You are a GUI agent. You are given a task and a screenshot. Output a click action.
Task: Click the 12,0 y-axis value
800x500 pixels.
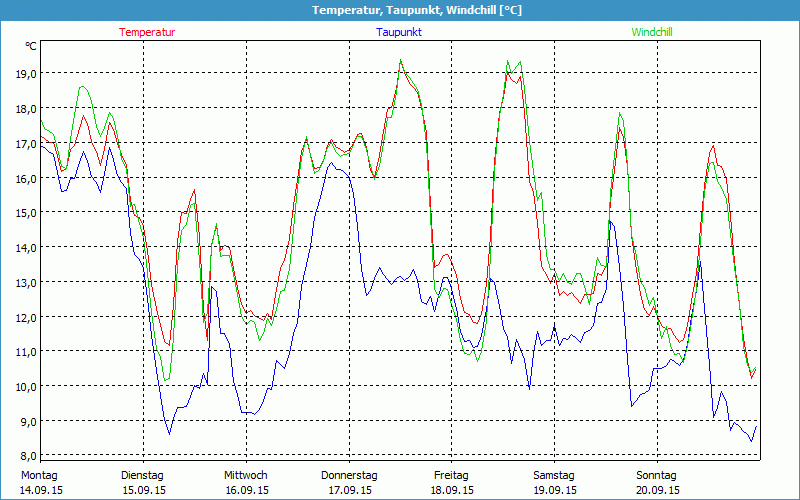click(27, 317)
